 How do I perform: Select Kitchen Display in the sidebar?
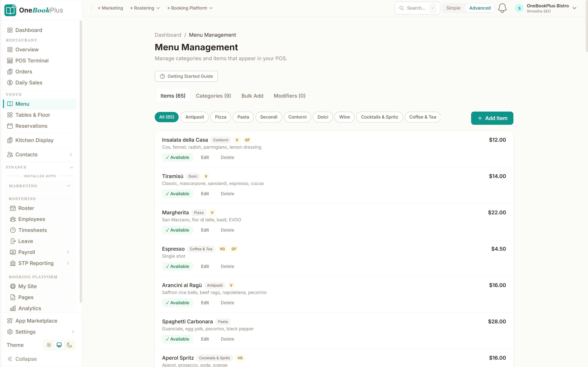coord(34,140)
